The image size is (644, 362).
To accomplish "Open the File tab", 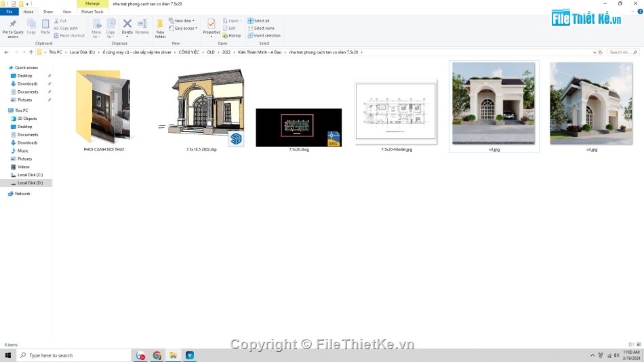I will coord(9,12).
